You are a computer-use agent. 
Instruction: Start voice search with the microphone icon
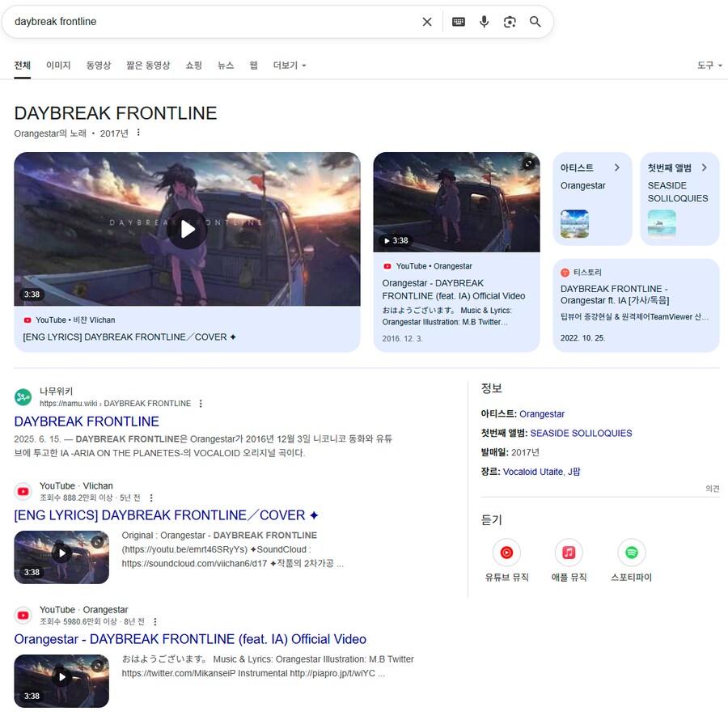tap(484, 22)
